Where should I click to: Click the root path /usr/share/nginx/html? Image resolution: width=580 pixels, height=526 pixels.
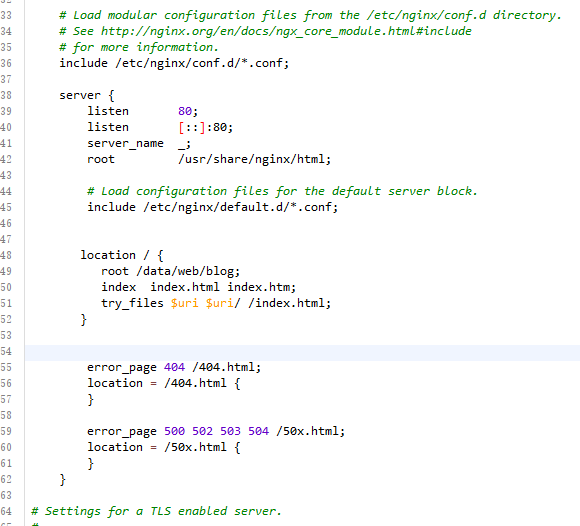pyautogui.click(x=254, y=159)
